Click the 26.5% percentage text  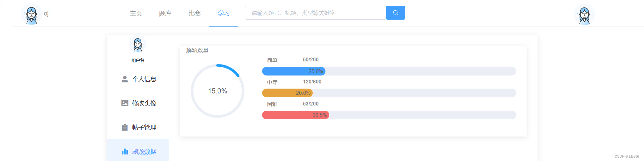coord(320,115)
